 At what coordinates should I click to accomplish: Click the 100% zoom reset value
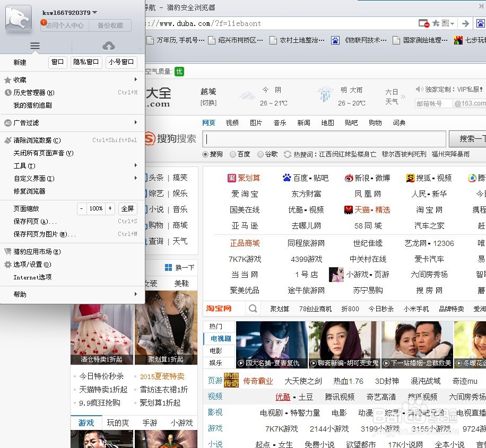click(96, 208)
